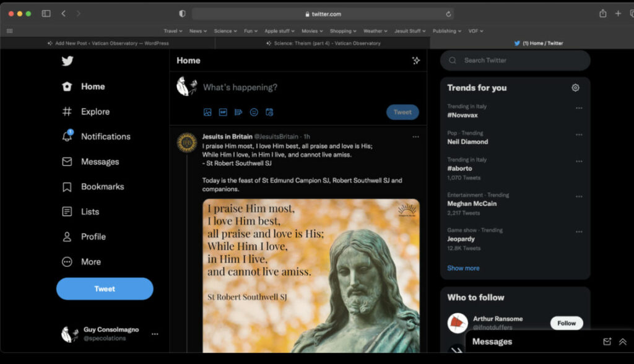Image resolution: width=634 pixels, height=364 pixels.
Task: Open more options for the Jesuits in Britain tweet
Action: pos(415,137)
